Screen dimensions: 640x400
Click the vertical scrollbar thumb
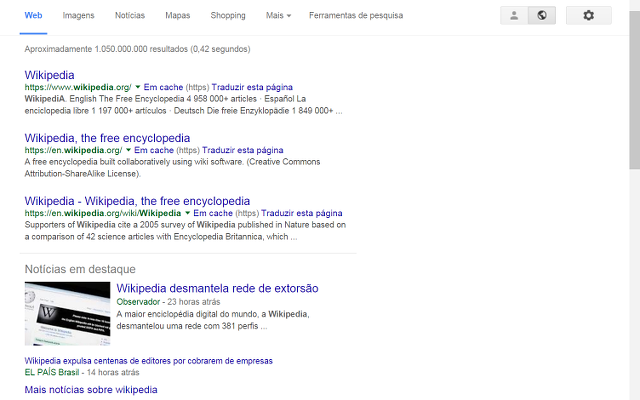(635, 90)
